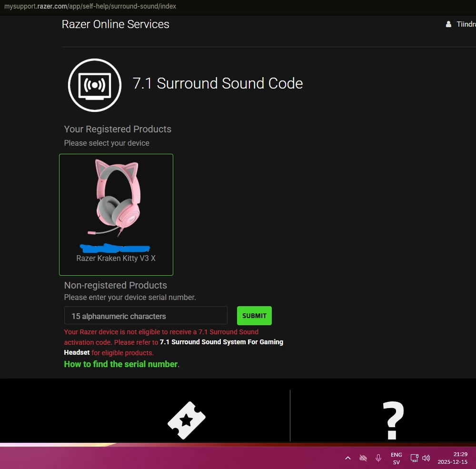Click the serial number input field

[146, 316]
